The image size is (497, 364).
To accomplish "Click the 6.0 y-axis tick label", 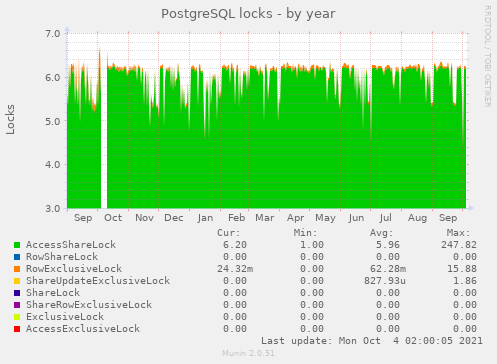I will click(53, 77).
